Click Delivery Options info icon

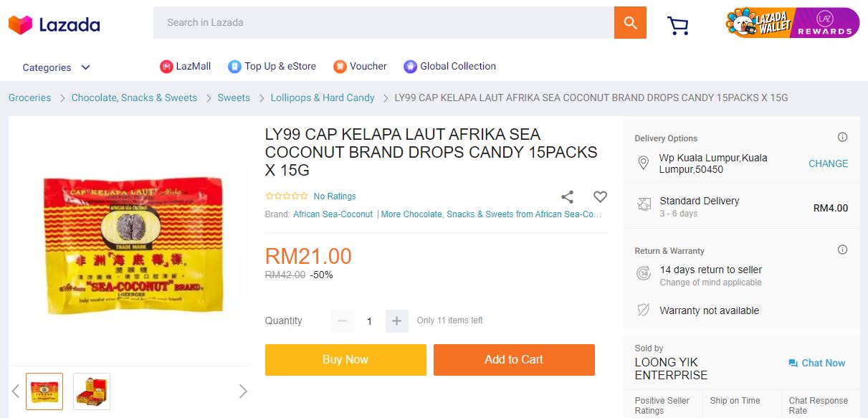tap(842, 138)
